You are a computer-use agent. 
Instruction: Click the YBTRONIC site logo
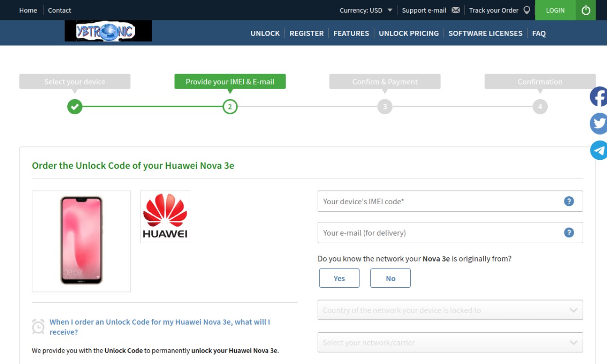[x=108, y=31]
